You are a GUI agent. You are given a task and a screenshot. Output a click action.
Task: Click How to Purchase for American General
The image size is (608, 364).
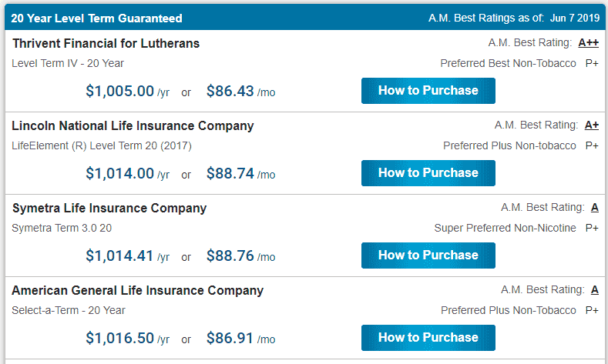click(428, 338)
